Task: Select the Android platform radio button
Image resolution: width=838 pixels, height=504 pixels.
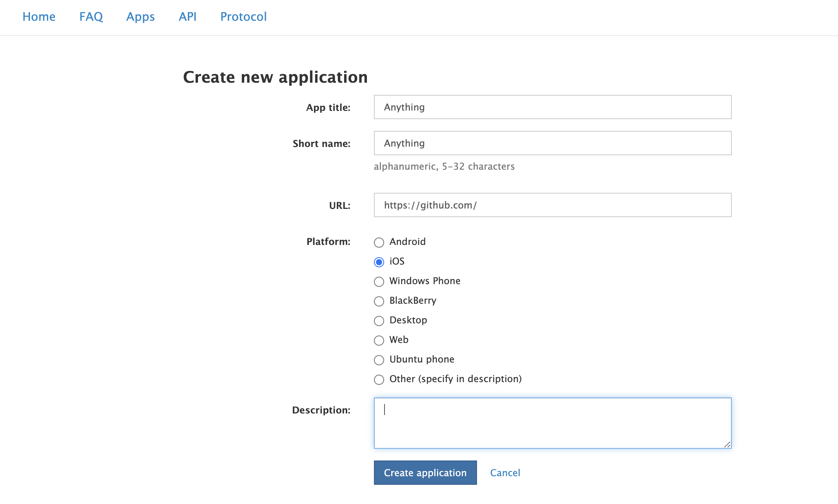Action: (x=379, y=243)
